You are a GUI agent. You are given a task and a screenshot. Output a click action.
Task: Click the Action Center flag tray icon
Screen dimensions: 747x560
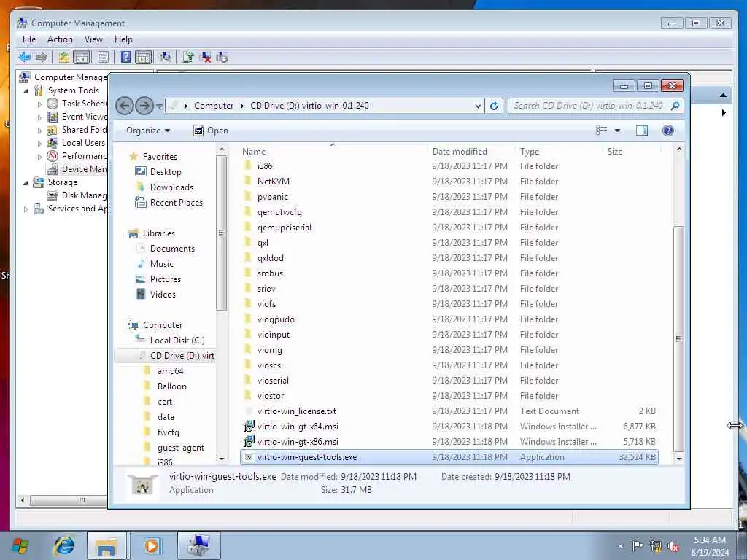[x=638, y=546]
